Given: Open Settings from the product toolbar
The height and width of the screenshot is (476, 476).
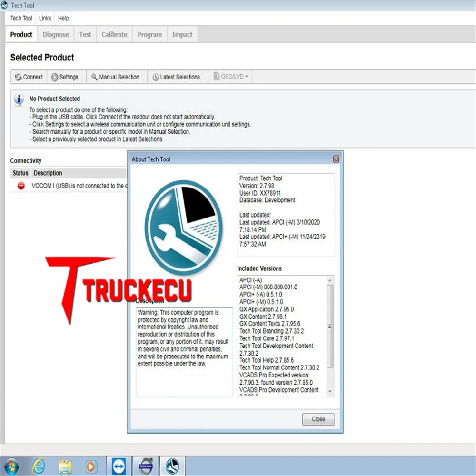Looking at the screenshot, I should 67,77.
